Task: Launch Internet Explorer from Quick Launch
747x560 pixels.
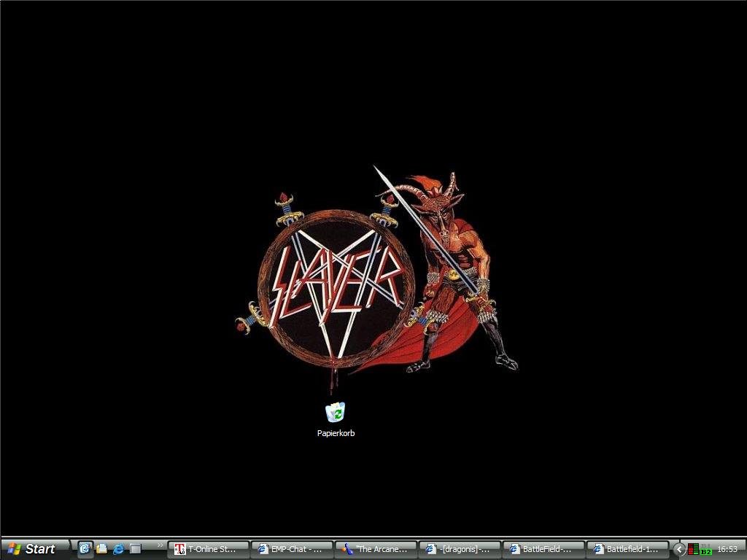Action: coord(118,549)
